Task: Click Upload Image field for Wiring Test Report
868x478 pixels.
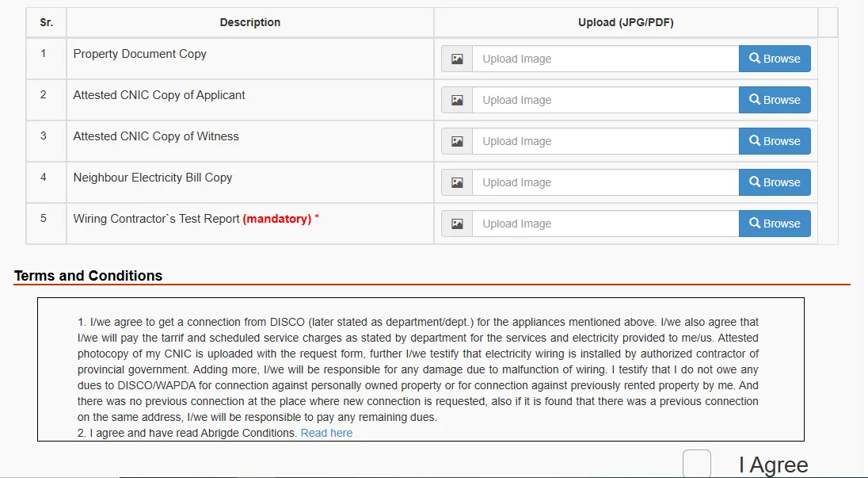Action: pyautogui.click(x=606, y=224)
